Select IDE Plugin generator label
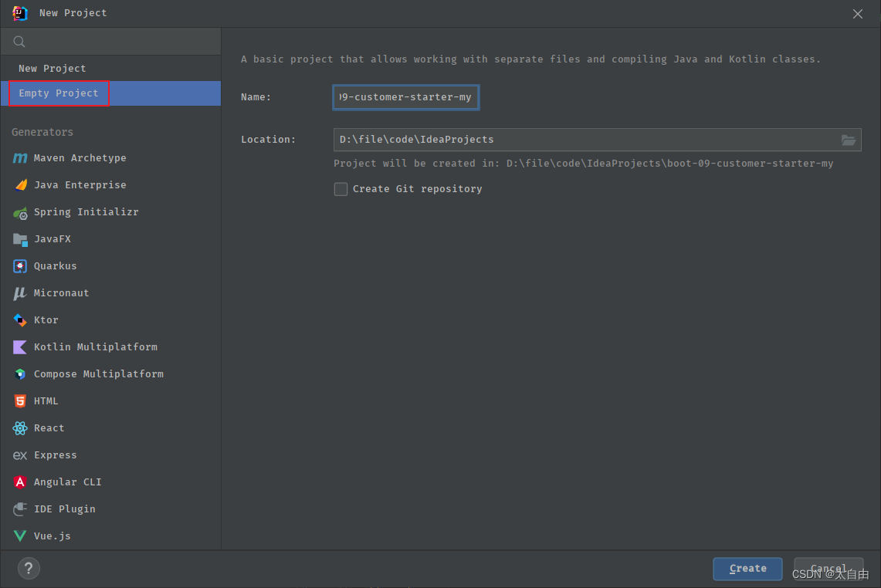The height and width of the screenshot is (588, 881). pyautogui.click(x=65, y=509)
